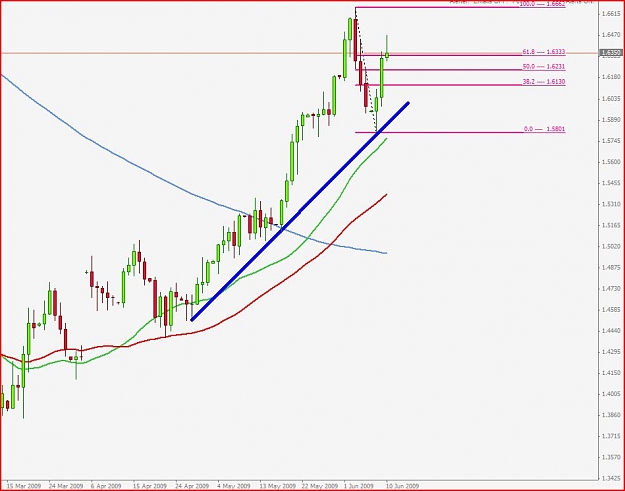The width and height of the screenshot is (625, 491).
Task: Click price axis value 1.5310
Action: click(x=611, y=204)
